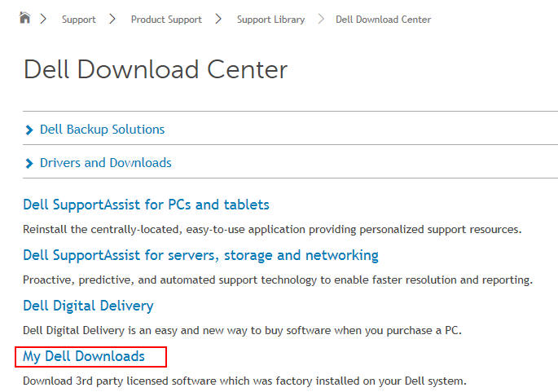Open Support Library breadcrumb link
Image resolution: width=558 pixels, height=392 pixels.
click(270, 20)
